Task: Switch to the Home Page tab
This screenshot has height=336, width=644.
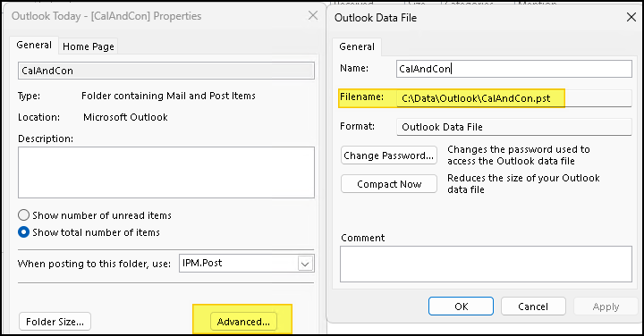Action: pyautogui.click(x=89, y=46)
